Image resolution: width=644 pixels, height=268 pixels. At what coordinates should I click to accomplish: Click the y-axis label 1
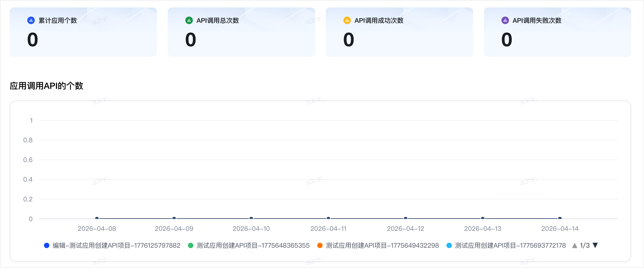pos(31,121)
